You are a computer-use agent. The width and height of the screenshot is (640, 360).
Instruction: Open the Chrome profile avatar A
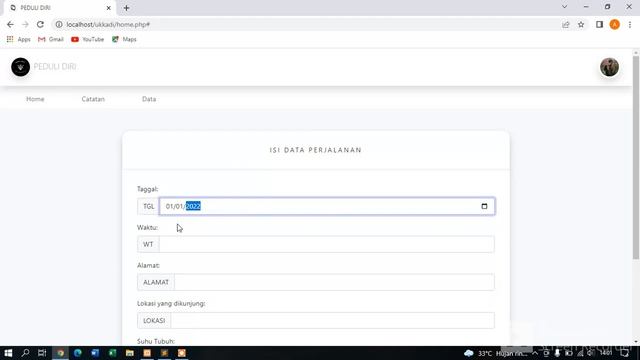click(615, 24)
